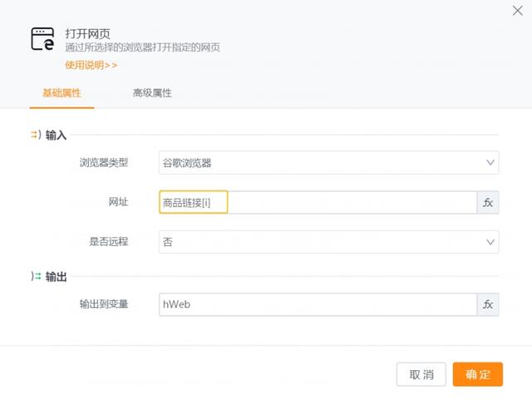
Task: Expand the 是否远程 dropdown arrow
Action: point(489,242)
